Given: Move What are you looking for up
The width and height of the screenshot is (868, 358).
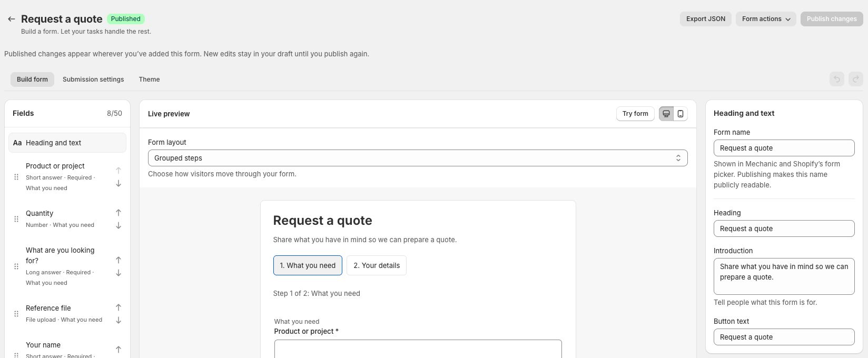Looking at the screenshot, I should click(x=119, y=260).
